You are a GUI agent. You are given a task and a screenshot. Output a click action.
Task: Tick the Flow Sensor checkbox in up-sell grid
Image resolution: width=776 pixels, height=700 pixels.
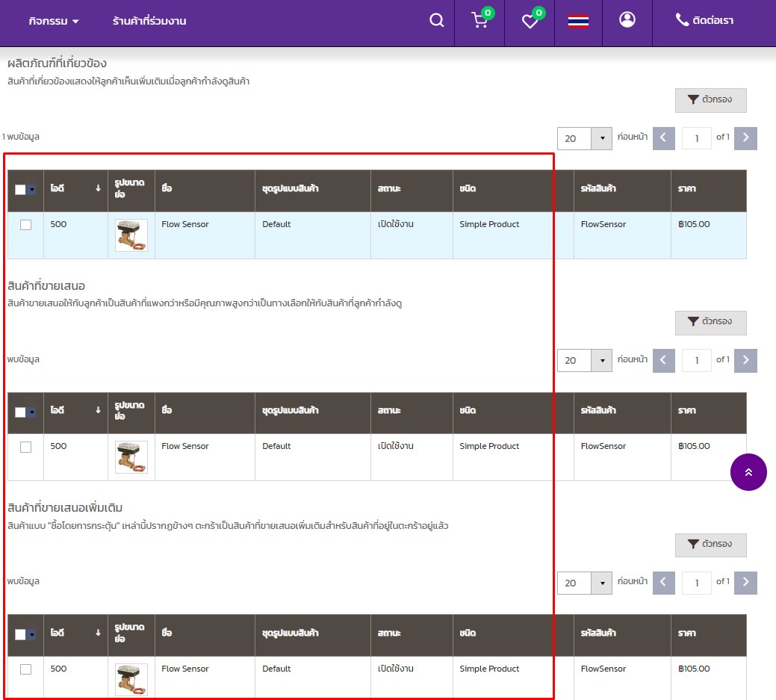[x=26, y=447]
